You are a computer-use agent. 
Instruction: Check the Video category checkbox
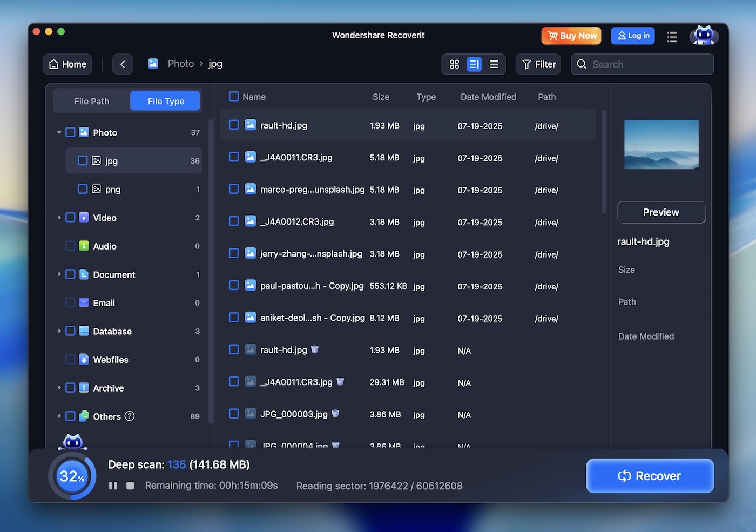tap(70, 217)
